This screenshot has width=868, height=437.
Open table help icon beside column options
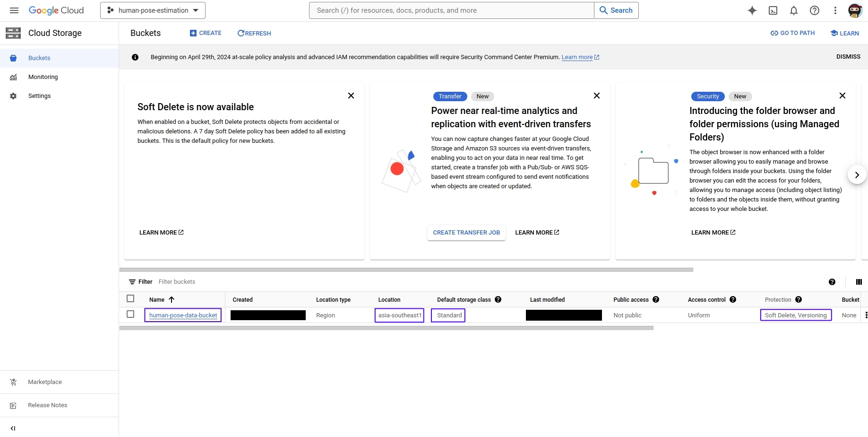click(x=832, y=282)
